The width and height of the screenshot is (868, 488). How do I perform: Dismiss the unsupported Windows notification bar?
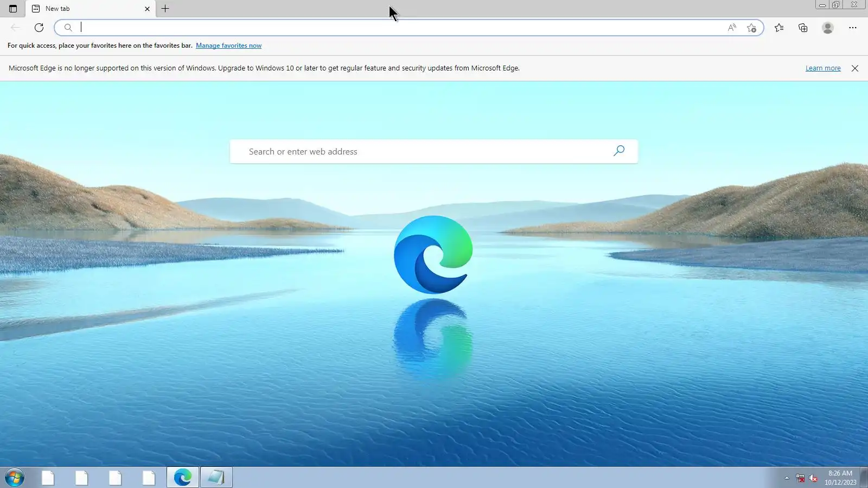(855, 68)
